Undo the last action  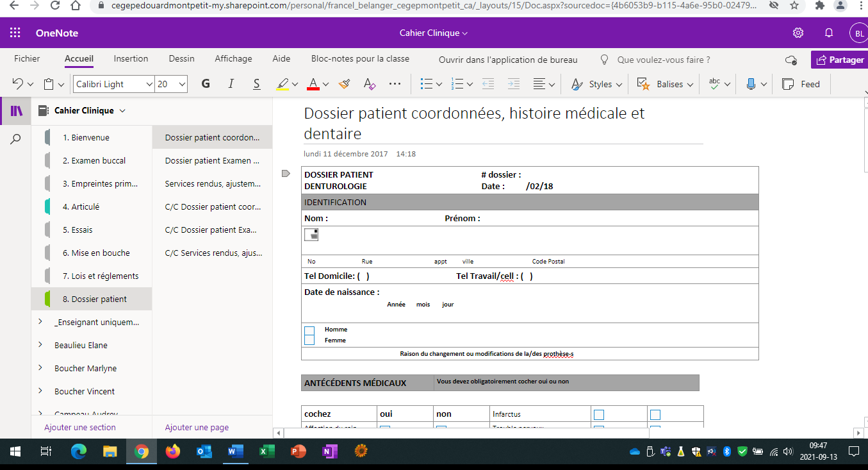tap(18, 84)
